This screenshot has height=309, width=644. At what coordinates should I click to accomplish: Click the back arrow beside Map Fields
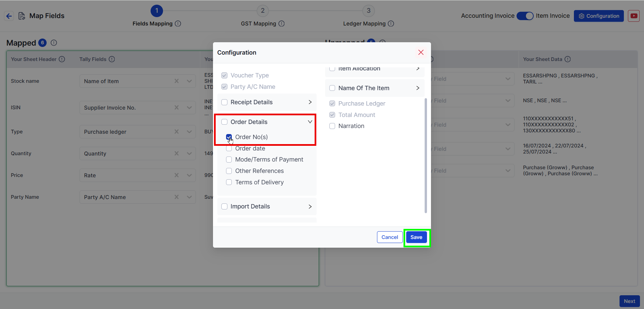9,16
